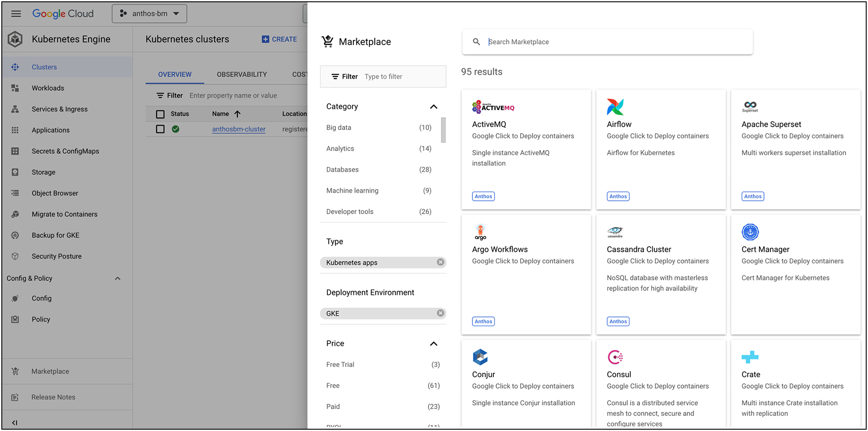Viewport: 868px width, 431px height.
Task: Click the Kubernetes Engine hexagon icon
Action: 15,39
